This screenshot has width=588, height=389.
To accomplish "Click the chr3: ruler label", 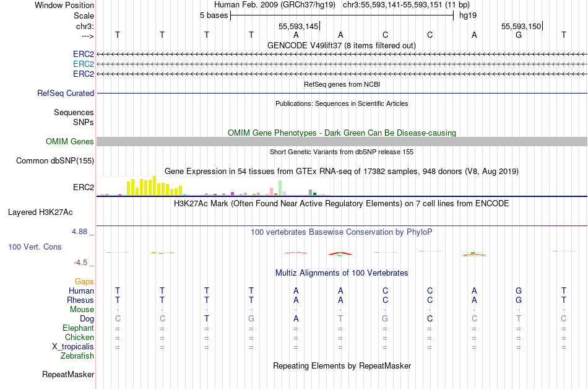I will point(85,26).
